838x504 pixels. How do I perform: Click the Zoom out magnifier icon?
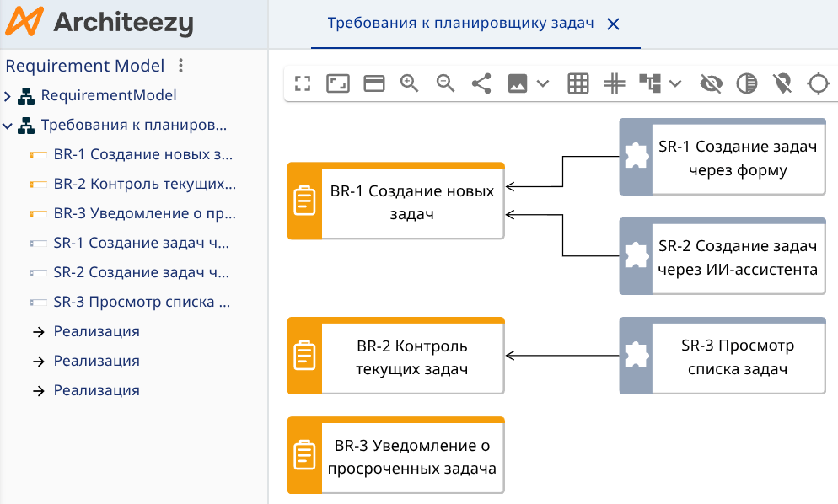[445, 83]
